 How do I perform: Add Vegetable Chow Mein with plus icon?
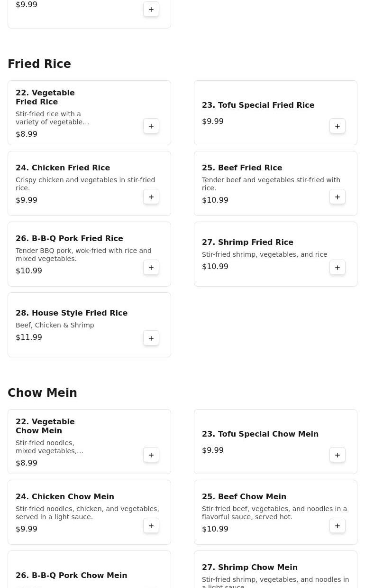(151, 455)
